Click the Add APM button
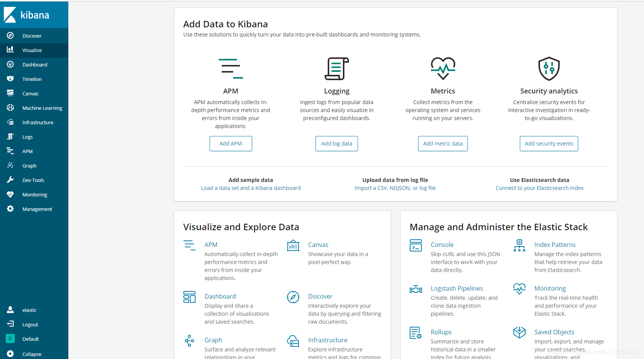This screenshot has width=644, height=359. pos(230,144)
